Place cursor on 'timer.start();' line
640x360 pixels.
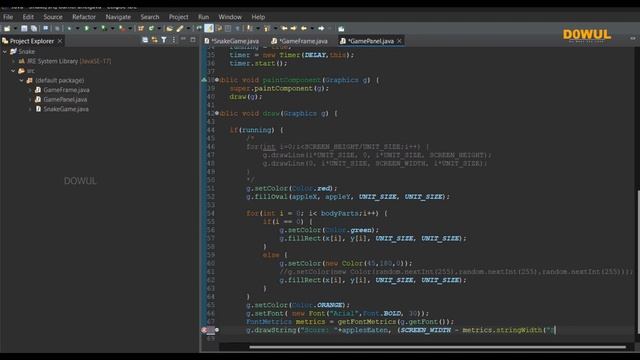coord(258,63)
